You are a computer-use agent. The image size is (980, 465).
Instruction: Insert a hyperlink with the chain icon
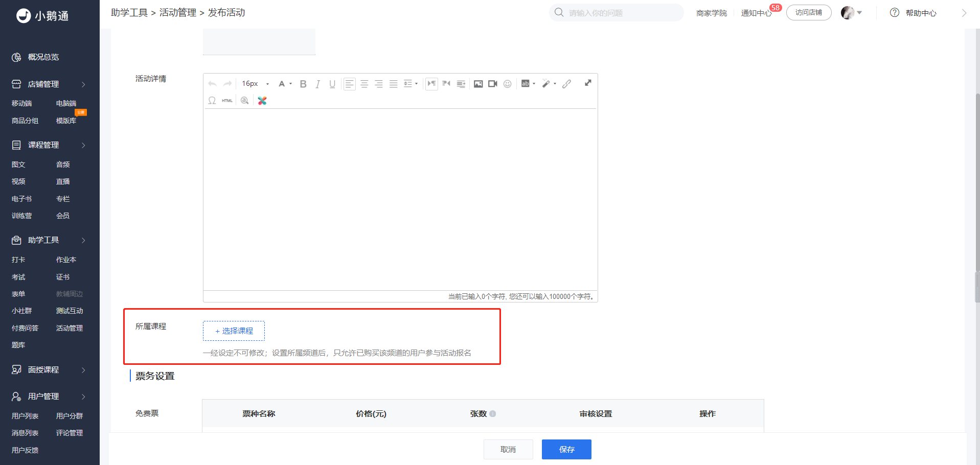coord(566,84)
